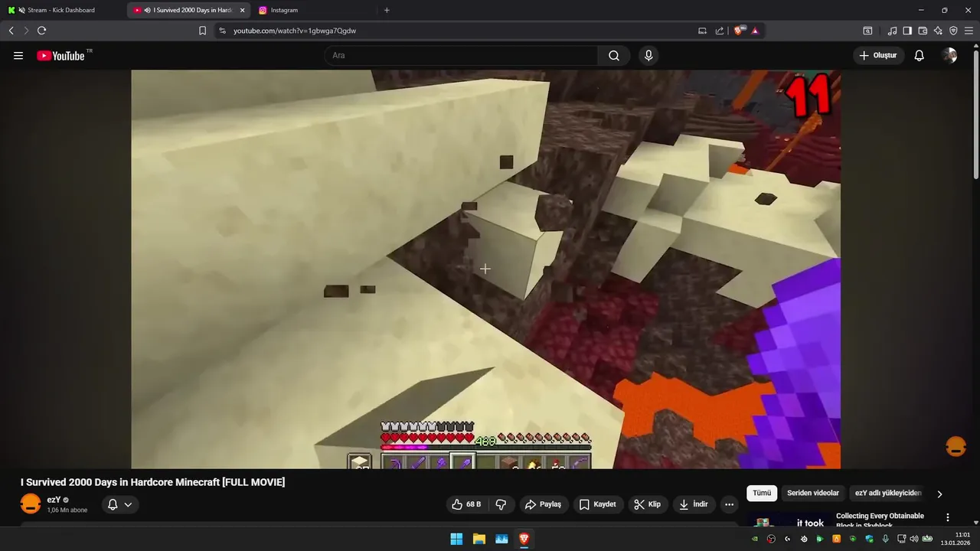
Task: Select the Seriden videolar chip
Action: pyautogui.click(x=813, y=494)
